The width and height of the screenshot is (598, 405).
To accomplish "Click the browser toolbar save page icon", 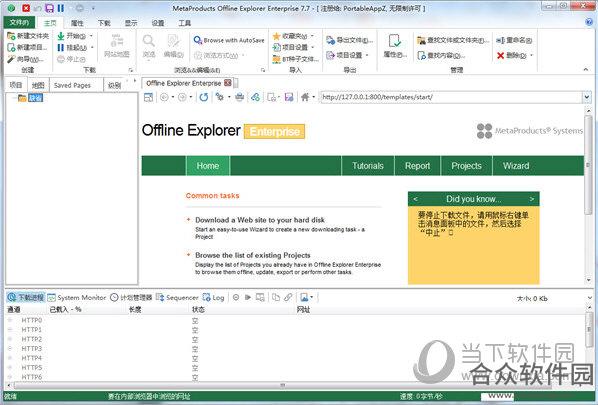I will click(x=289, y=97).
